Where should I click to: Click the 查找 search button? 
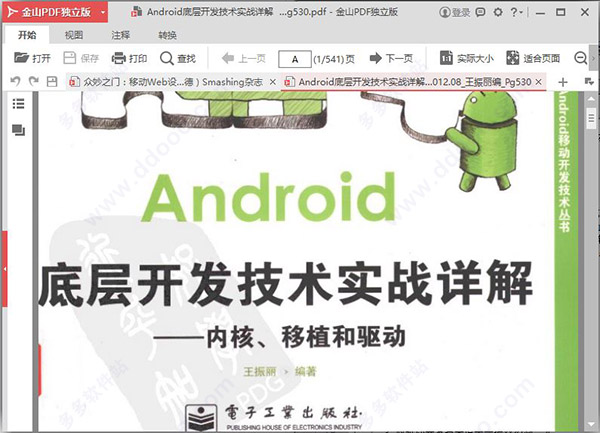coord(178,58)
